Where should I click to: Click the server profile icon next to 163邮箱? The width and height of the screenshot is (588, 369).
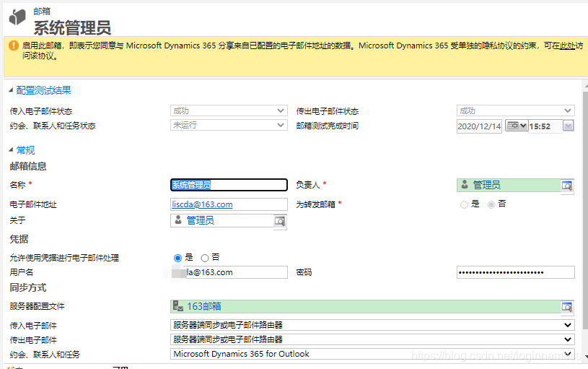(x=177, y=306)
